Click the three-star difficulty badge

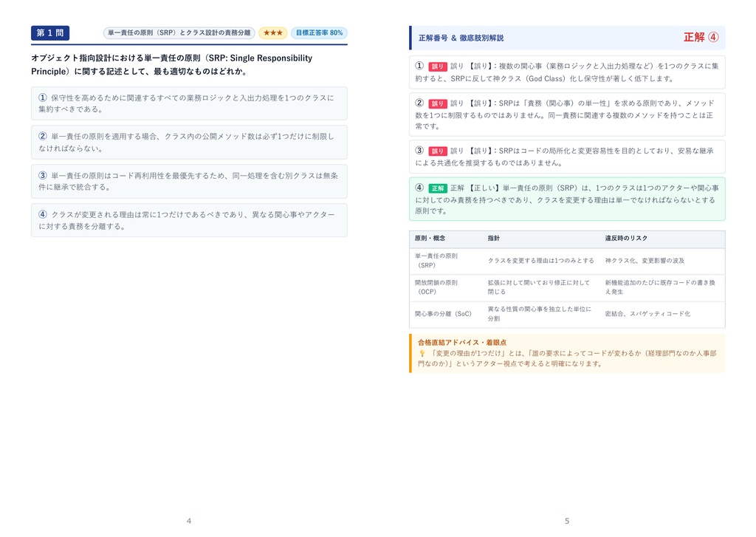pyautogui.click(x=273, y=33)
